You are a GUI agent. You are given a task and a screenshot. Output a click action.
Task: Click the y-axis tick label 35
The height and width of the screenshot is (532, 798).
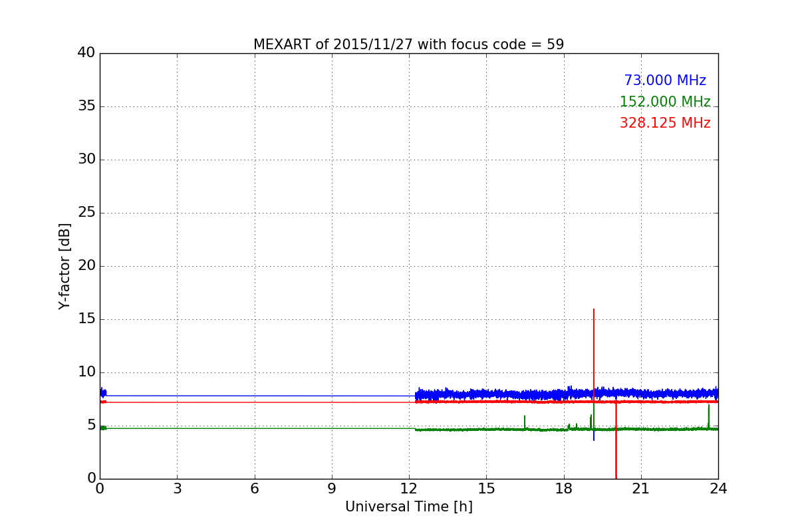click(86, 106)
